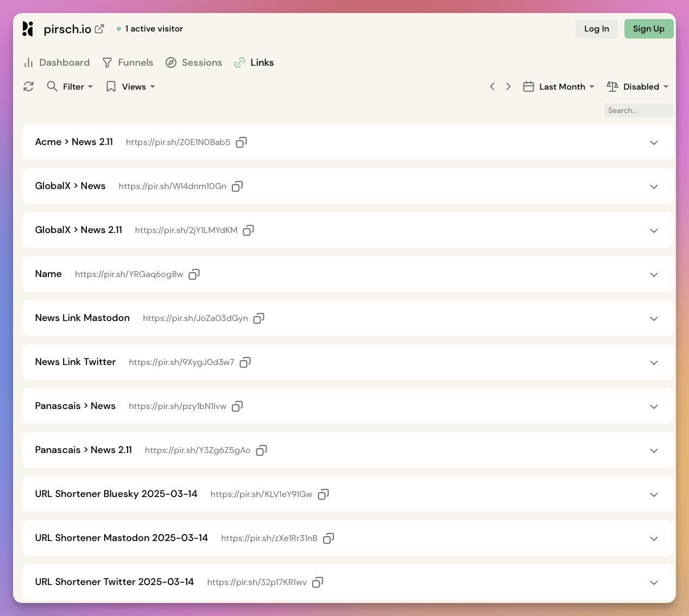Image resolution: width=689 pixels, height=616 pixels.
Task: Expand the Panascais News 2.11 entry
Action: tap(654, 450)
